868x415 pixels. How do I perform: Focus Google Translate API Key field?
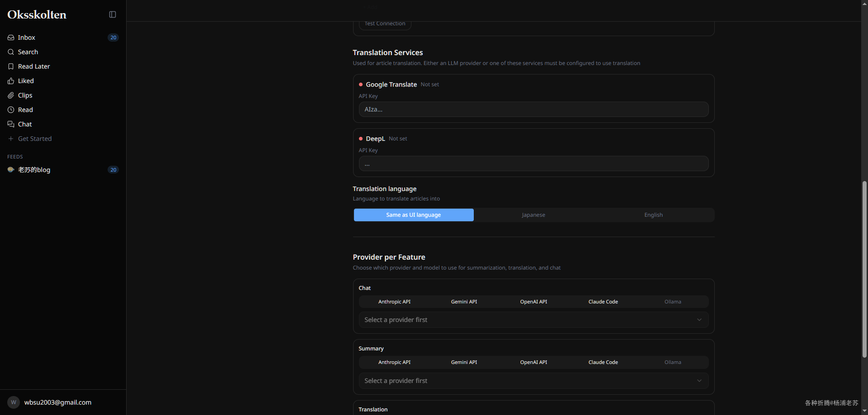(x=533, y=109)
